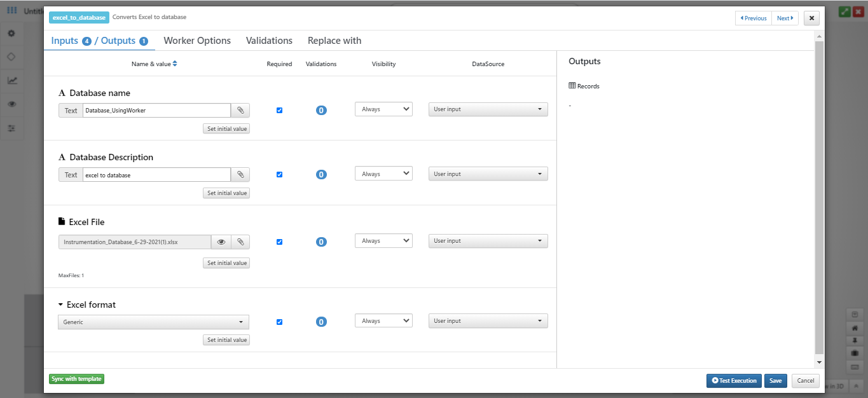Open the Validations tab
Screen dimensions: 868x398
pos(269,40)
